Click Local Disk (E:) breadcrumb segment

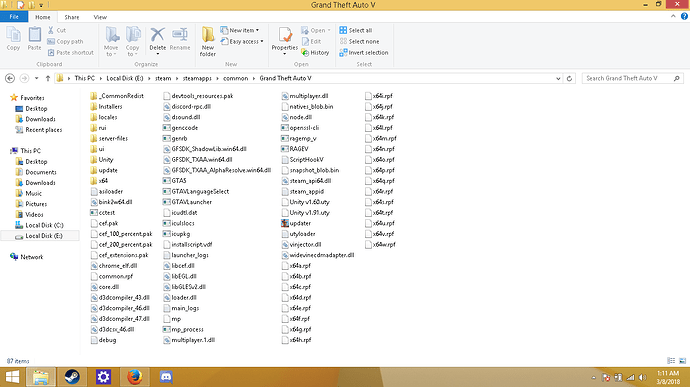click(125, 78)
